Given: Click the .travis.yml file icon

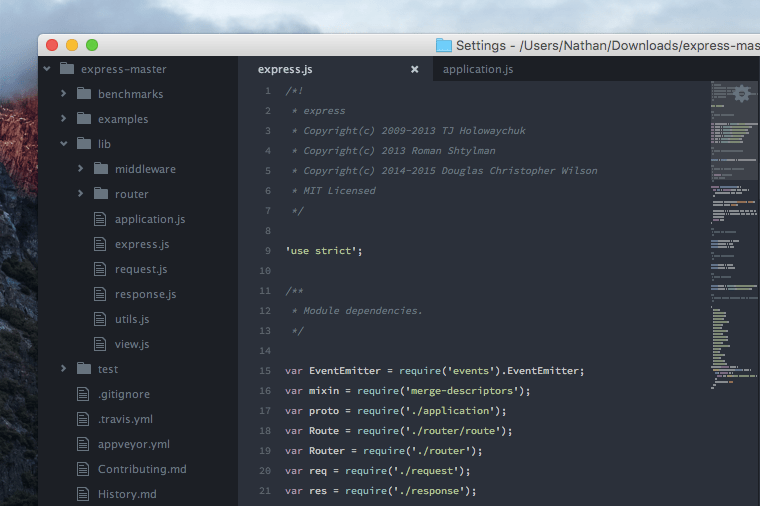Looking at the screenshot, I should tap(83, 419).
